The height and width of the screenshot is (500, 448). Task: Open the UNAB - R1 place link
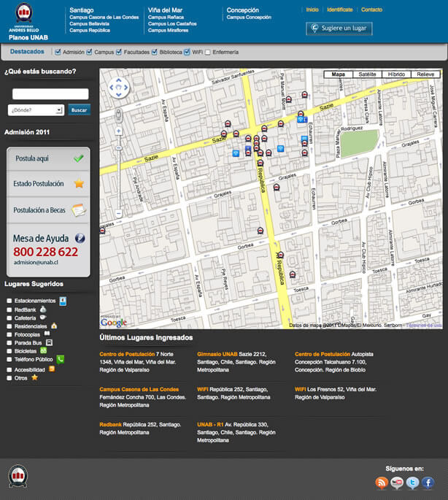pyautogui.click(x=210, y=424)
